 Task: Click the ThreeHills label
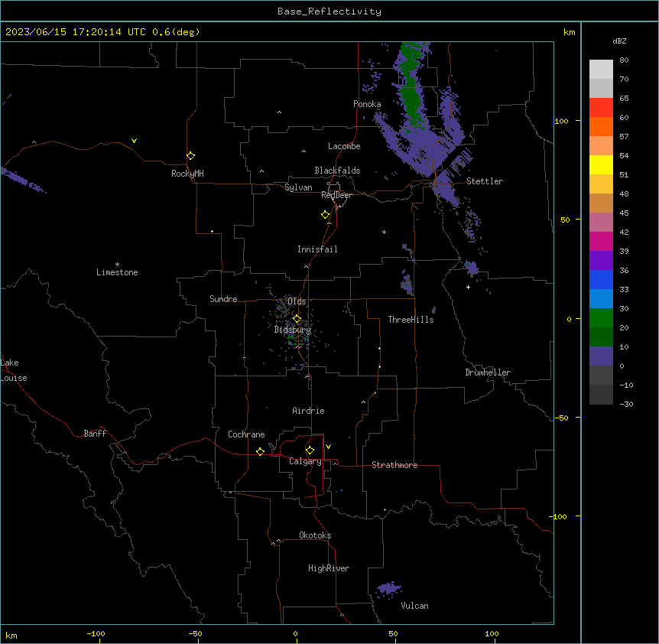(x=411, y=320)
